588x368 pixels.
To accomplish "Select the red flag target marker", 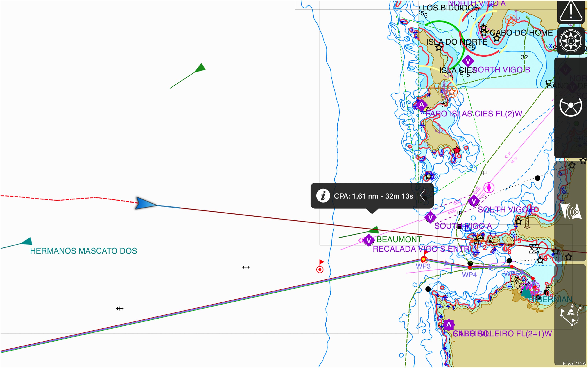I will [320, 266].
